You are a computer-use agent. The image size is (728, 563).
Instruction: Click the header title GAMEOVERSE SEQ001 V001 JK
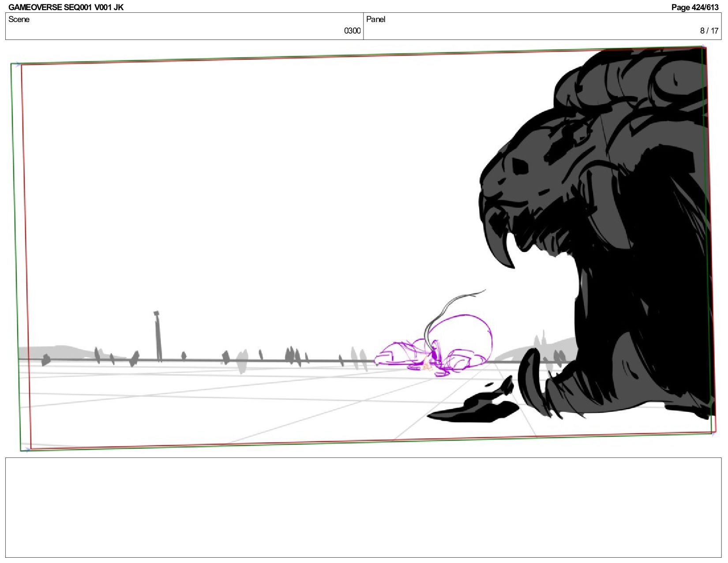[x=66, y=7]
